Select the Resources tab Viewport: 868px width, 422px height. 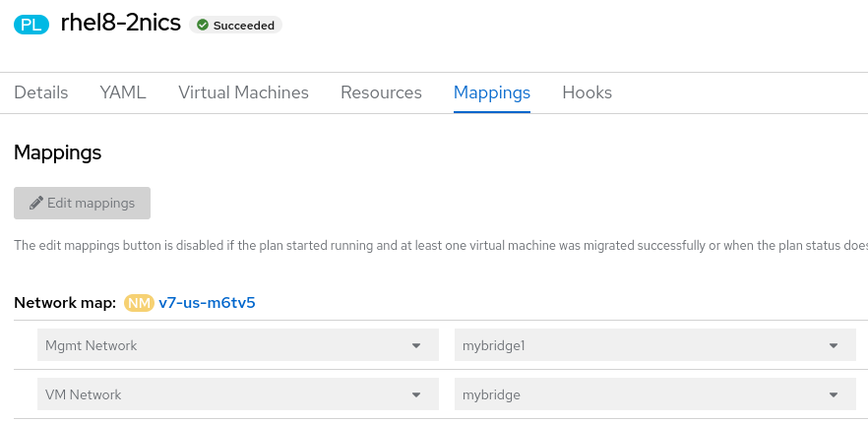(381, 92)
